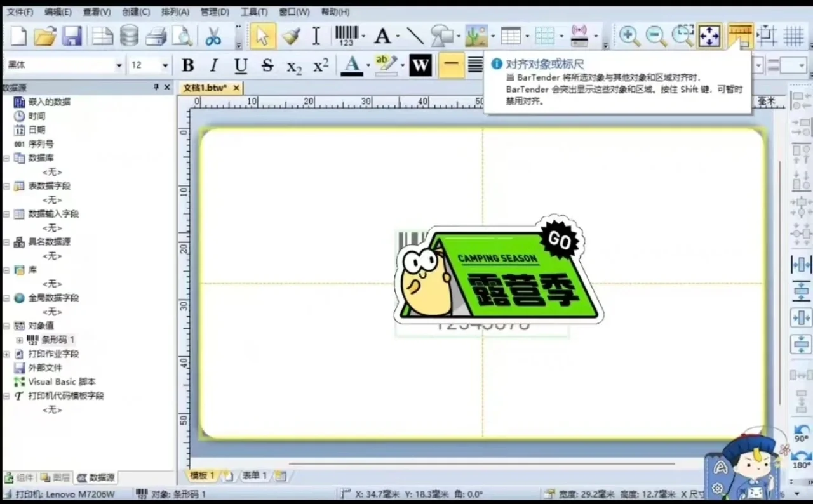This screenshot has height=504, width=813.
Task: Choose the picture insertion tool
Action: pos(476,36)
